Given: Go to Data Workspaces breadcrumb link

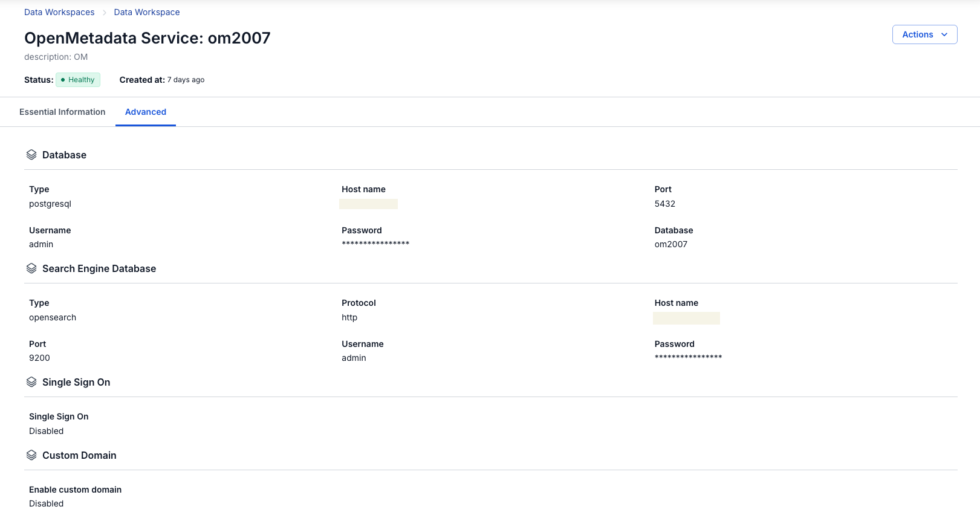Looking at the screenshot, I should [59, 12].
